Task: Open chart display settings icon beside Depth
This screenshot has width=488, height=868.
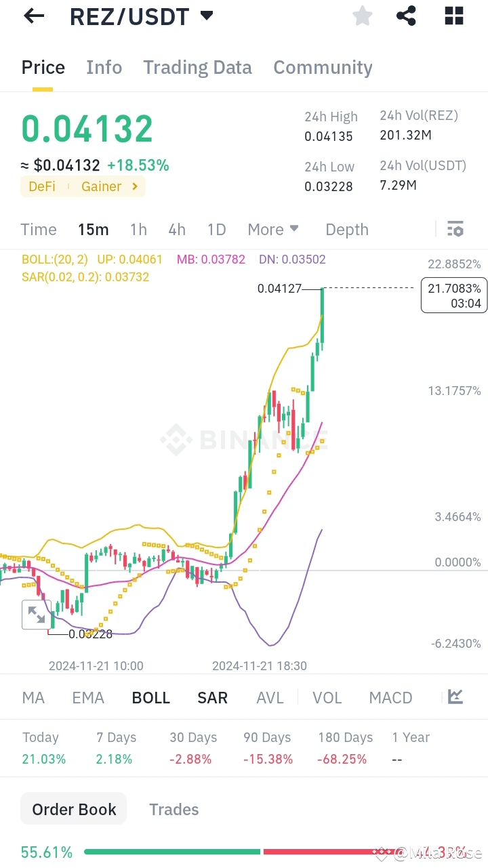Action: coord(455,229)
